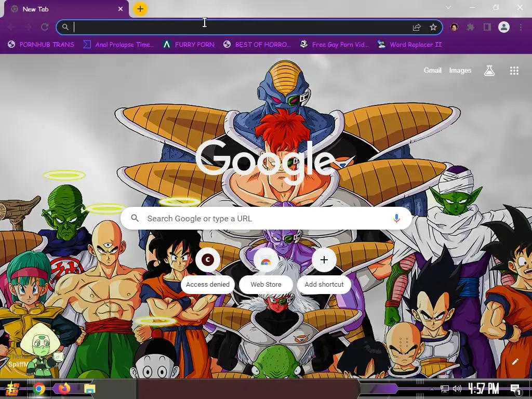Open Search Labs flask icon
The height and width of the screenshot is (399, 532).
[x=489, y=71]
